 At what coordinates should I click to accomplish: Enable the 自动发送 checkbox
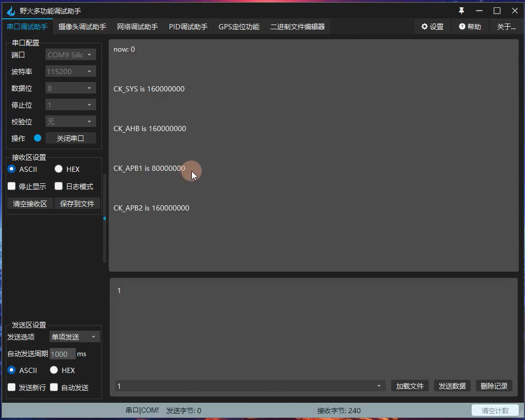click(54, 388)
